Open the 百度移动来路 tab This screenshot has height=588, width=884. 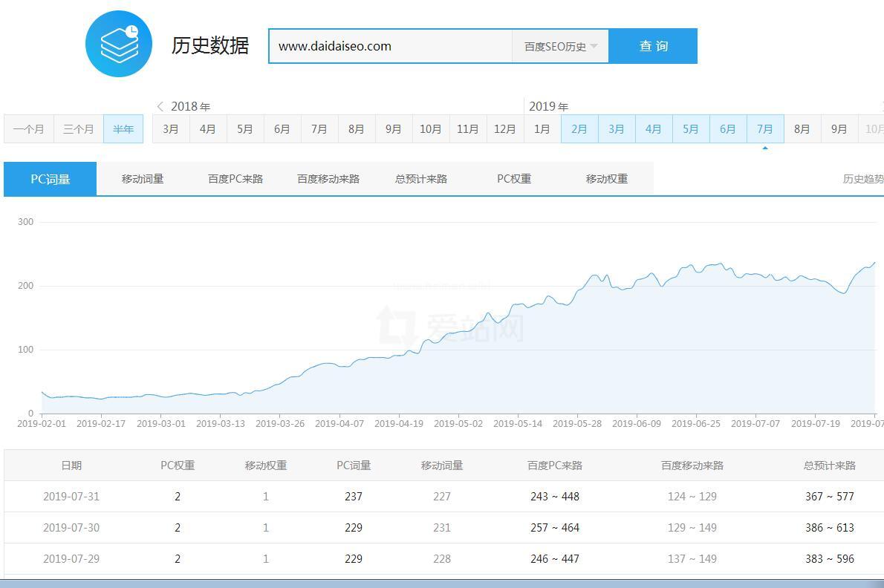click(x=328, y=179)
